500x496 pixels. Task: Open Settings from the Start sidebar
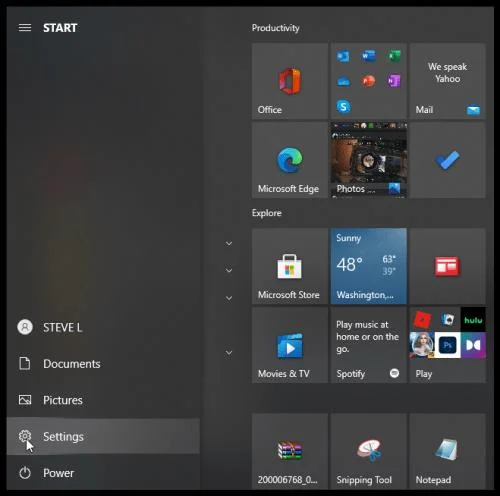[103, 436]
